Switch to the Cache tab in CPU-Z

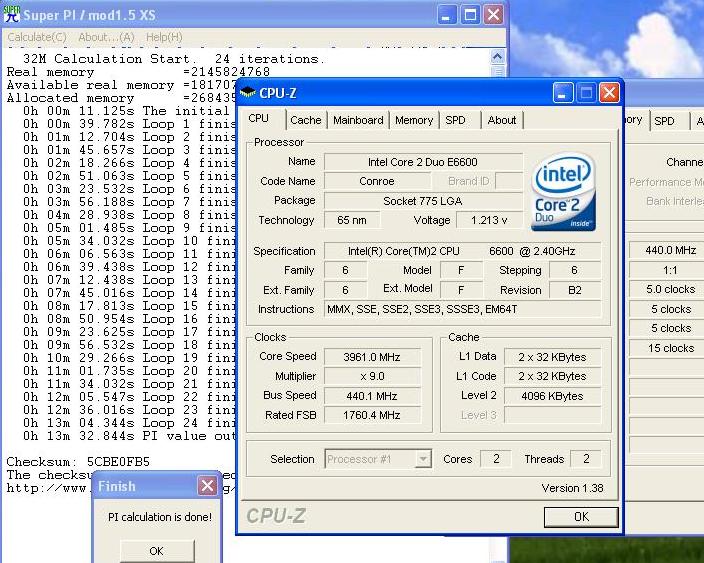tap(306, 120)
